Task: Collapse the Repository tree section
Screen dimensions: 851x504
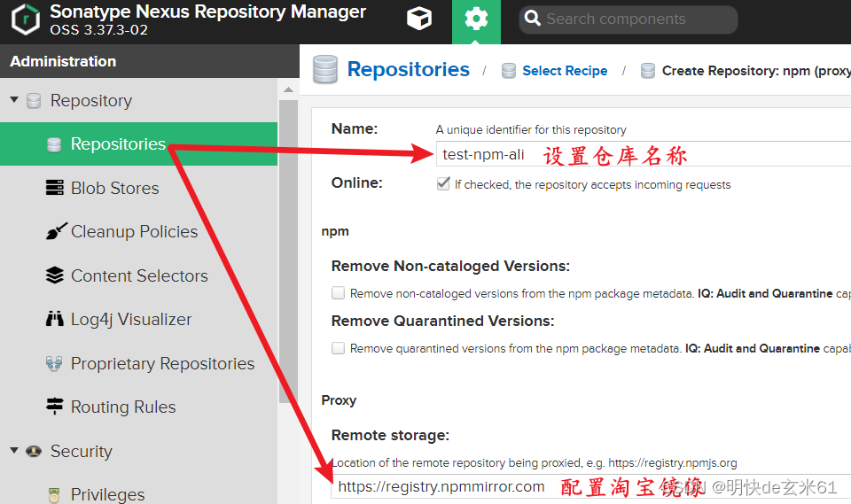Action: tap(14, 100)
